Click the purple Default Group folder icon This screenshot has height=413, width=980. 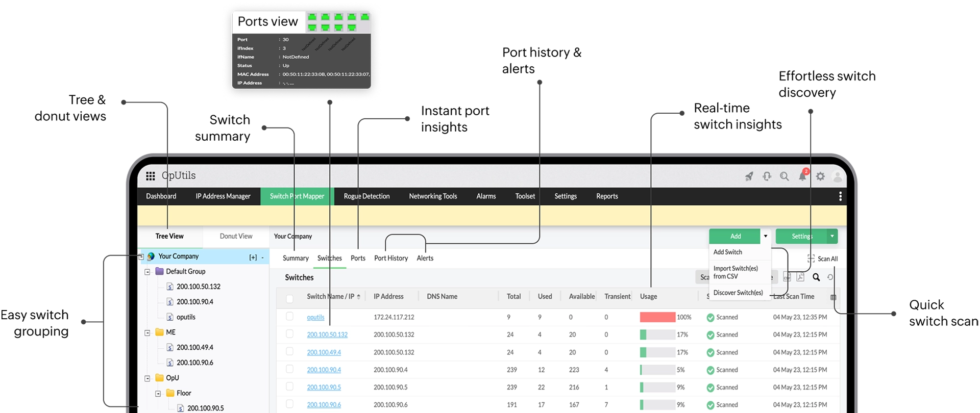(159, 271)
